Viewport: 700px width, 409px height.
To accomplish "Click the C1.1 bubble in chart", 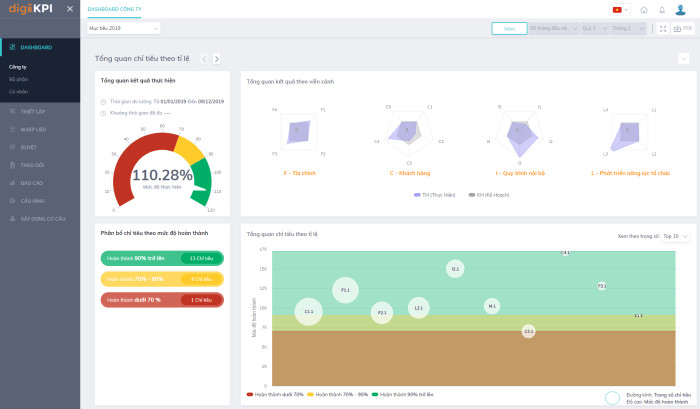I will pos(309,312).
